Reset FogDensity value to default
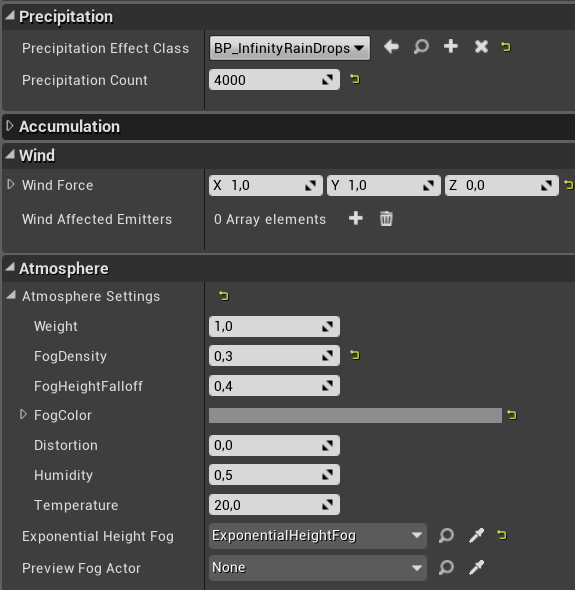This screenshot has width=575, height=590. (x=355, y=355)
